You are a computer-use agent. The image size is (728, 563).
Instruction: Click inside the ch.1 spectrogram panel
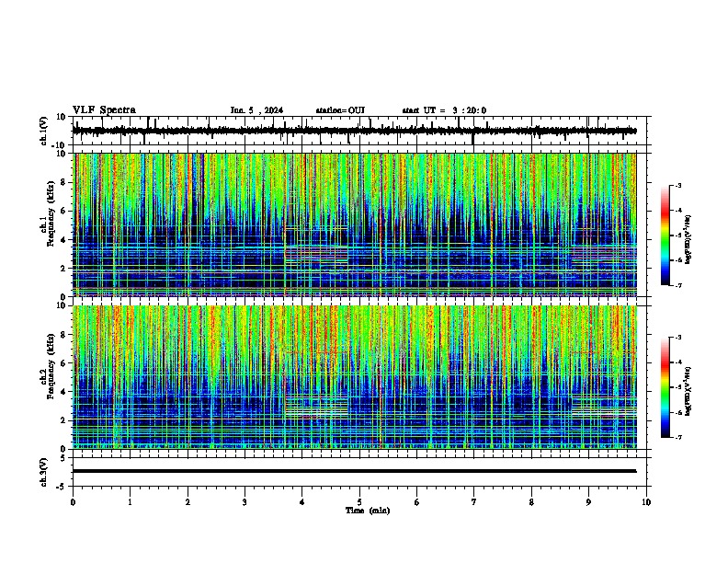point(355,224)
